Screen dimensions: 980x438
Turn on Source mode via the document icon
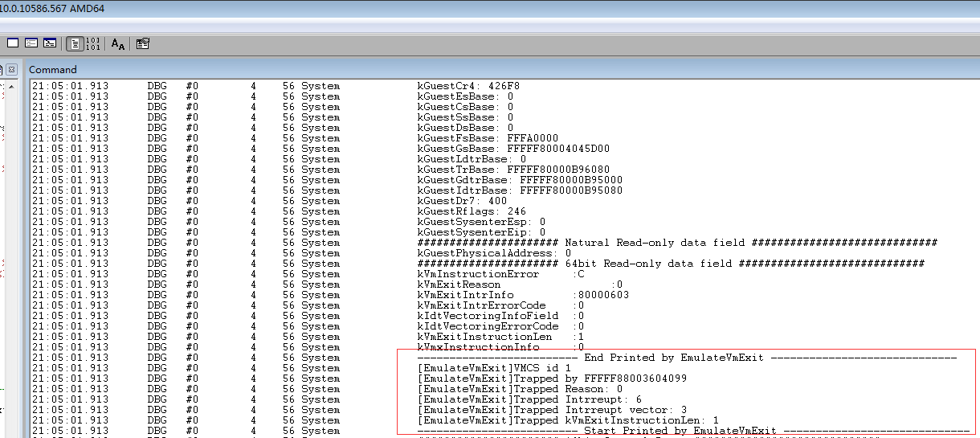[x=75, y=43]
